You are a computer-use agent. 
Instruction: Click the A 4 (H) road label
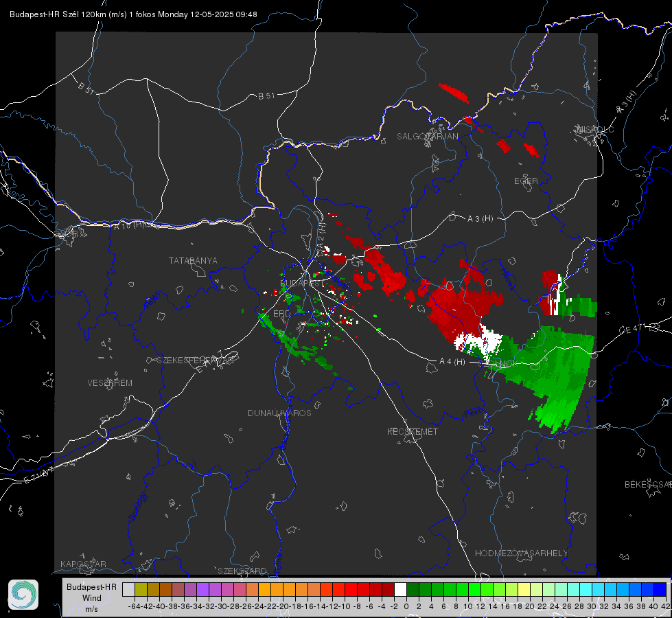click(x=452, y=362)
